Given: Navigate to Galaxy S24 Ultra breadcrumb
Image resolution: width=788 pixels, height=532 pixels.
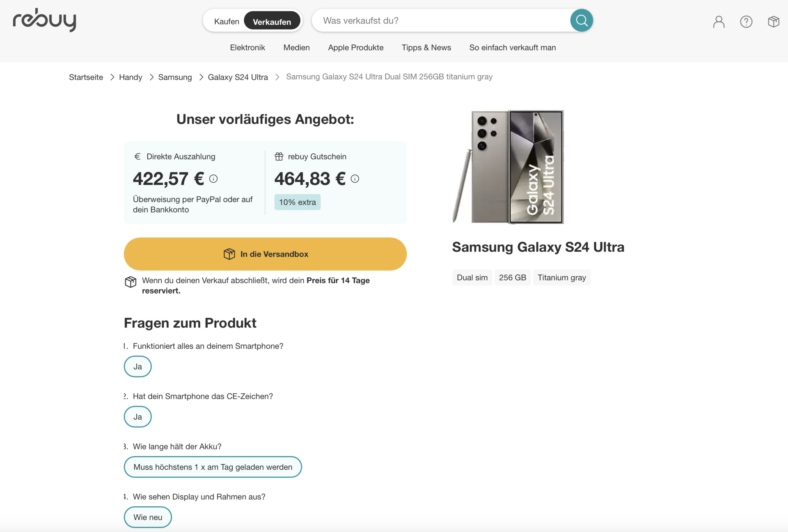Looking at the screenshot, I should click(238, 77).
